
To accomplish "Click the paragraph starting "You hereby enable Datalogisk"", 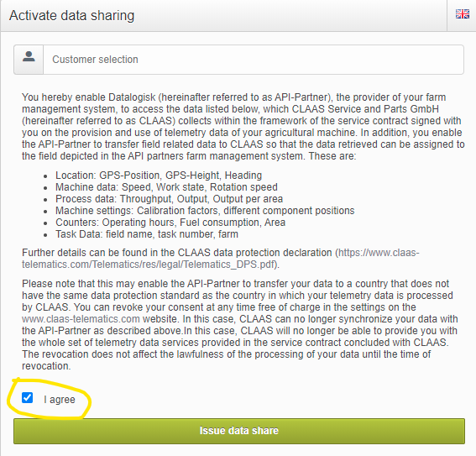I will (243, 127).
